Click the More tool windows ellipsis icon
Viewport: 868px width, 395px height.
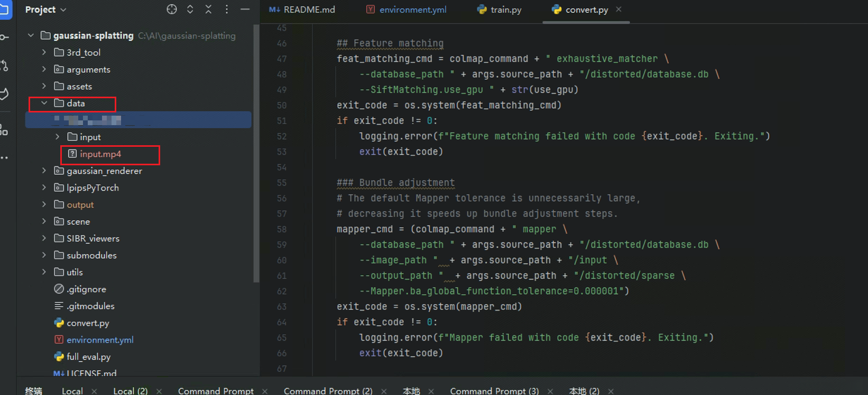click(x=5, y=157)
